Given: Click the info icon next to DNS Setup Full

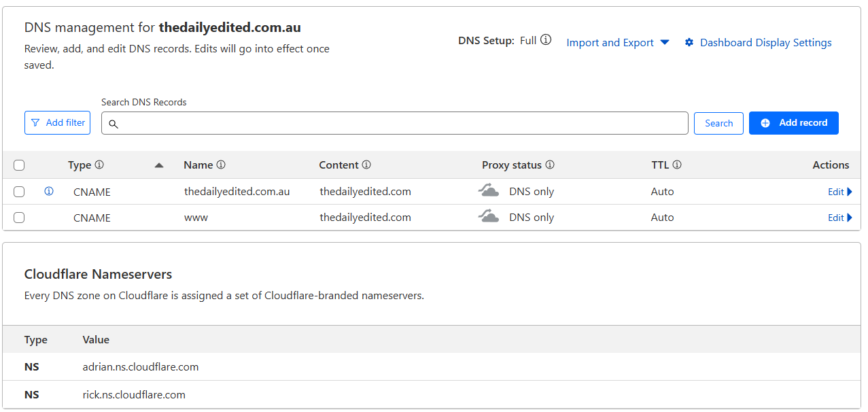Looking at the screenshot, I should pos(546,41).
